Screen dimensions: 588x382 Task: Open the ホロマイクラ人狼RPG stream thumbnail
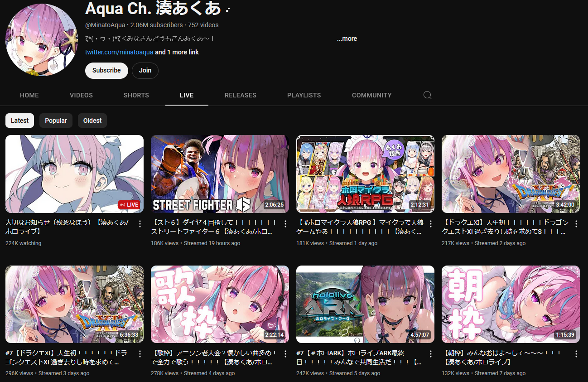(x=365, y=174)
